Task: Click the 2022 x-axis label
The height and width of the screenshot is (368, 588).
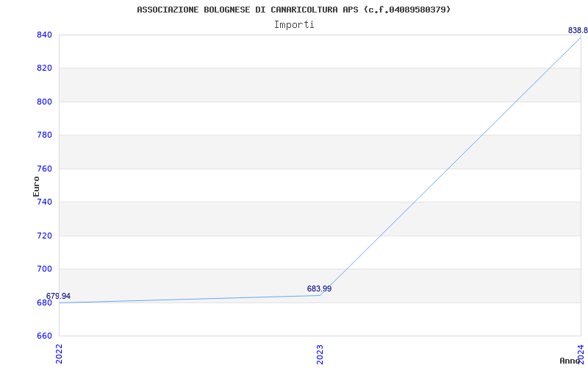Action: [x=60, y=354]
